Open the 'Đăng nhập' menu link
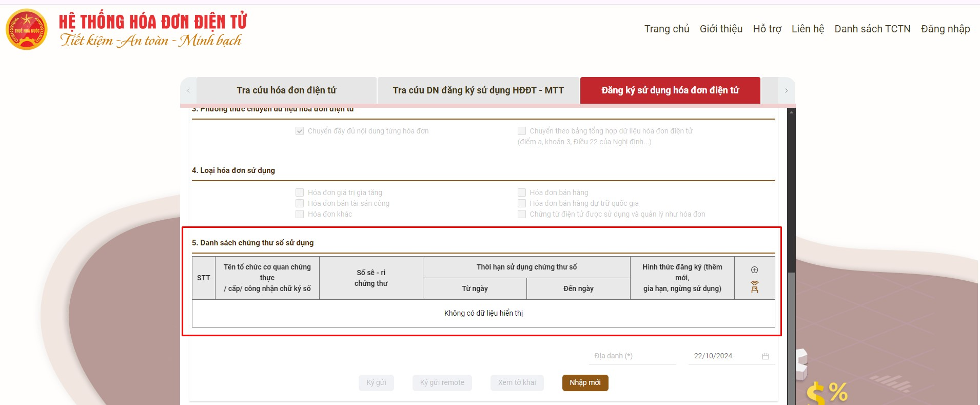Viewport: 980px width, 405px height. 945,29
